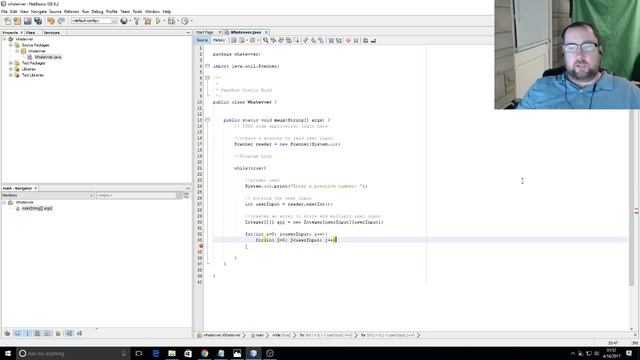The width and height of the screenshot is (640, 360).
Task: Click the Uncomment lines editor icon
Action: (x=373, y=40)
